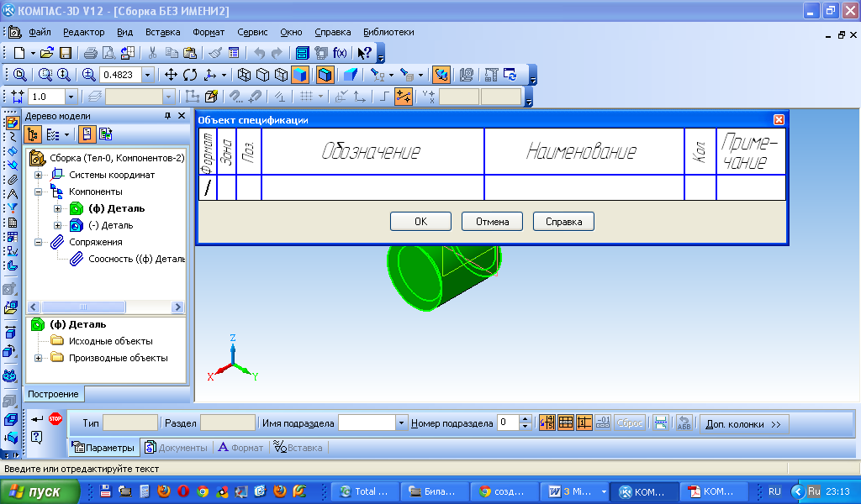Switch to wireframe display cube icon
The image size is (861, 504).
click(245, 75)
